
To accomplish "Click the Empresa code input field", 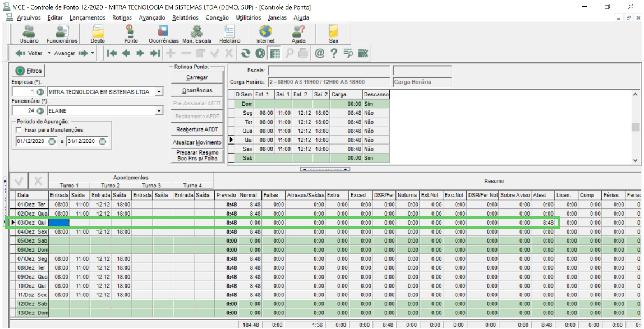I will [x=25, y=91].
